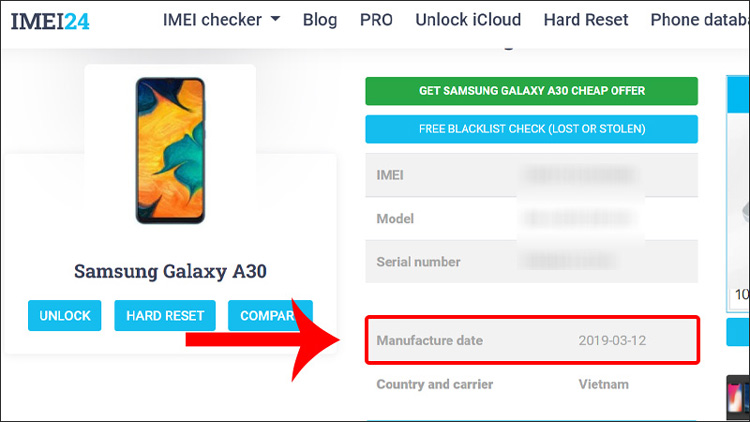The width and height of the screenshot is (750, 422).
Task: Go to the Blog menu item
Action: [x=320, y=20]
